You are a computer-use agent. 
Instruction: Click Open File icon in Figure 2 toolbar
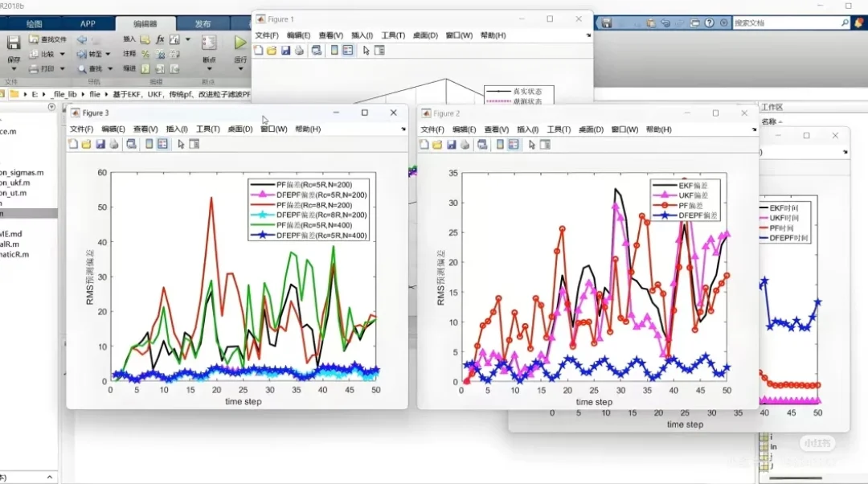point(437,145)
